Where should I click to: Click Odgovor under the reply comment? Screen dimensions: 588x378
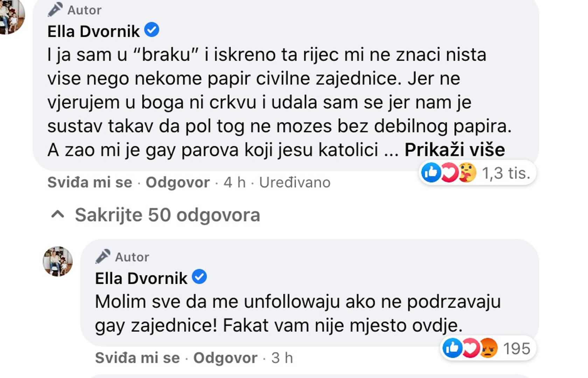pyautogui.click(x=225, y=358)
